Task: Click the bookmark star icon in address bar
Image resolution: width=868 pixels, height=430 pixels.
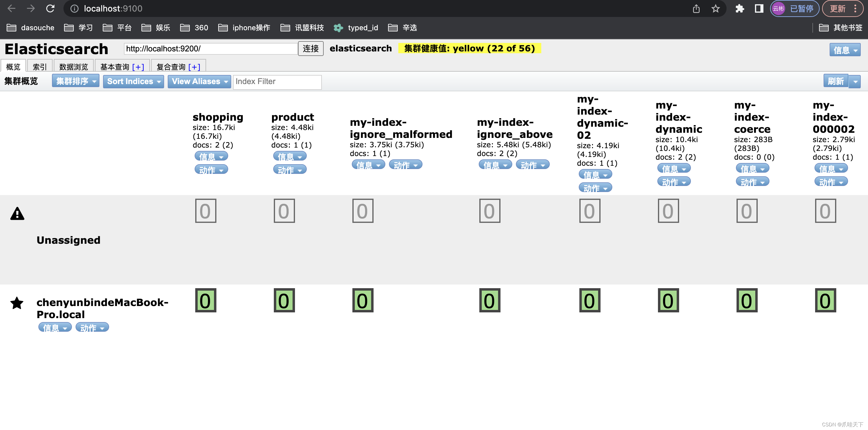Action: click(715, 8)
